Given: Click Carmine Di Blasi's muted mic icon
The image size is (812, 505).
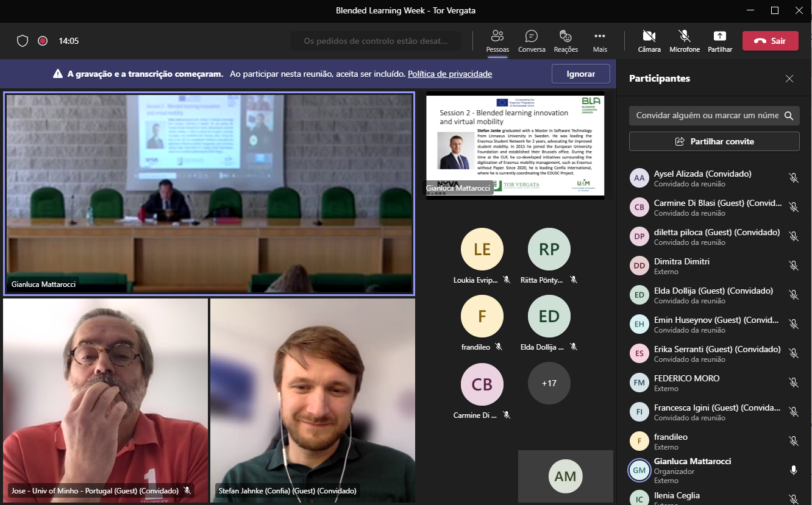Looking at the screenshot, I should [793, 207].
